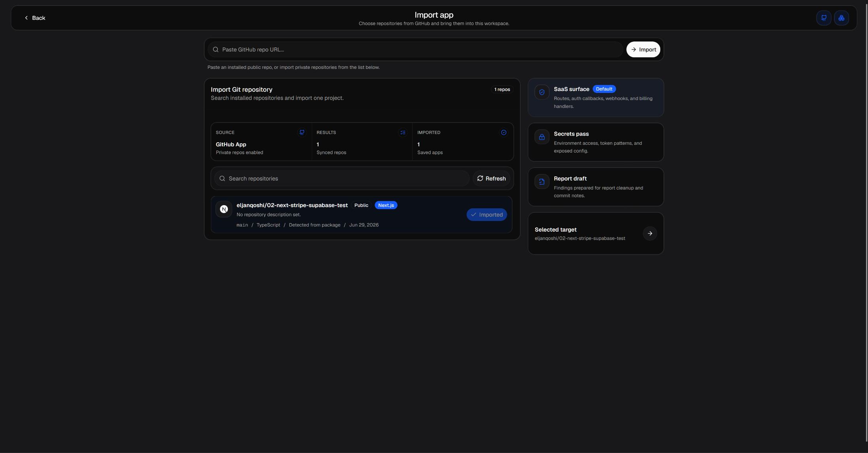Image resolution: width=868 pixels, height=453 pixels.
Task: Click the lock icon in Secrets pass
Action: (542, 137)
